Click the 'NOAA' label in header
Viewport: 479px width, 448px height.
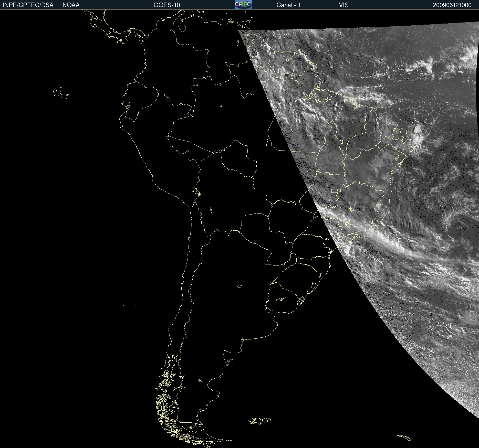click(x=71, y=5)
